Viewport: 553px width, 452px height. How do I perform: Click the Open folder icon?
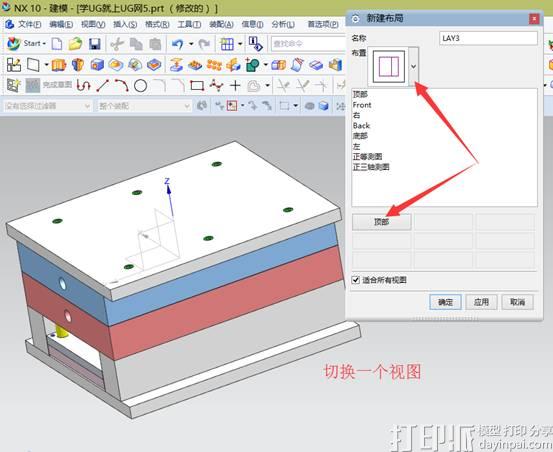point(75,44)
